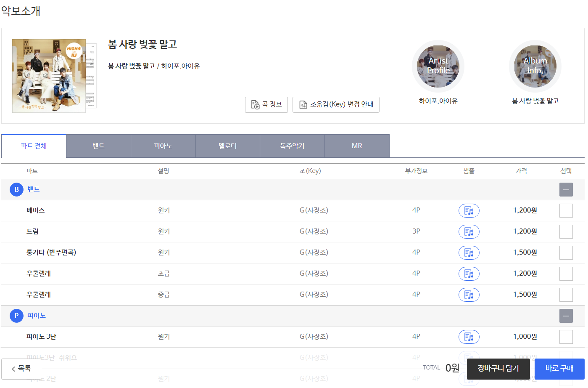Switch to the MR tab

(x=357, y=146)
